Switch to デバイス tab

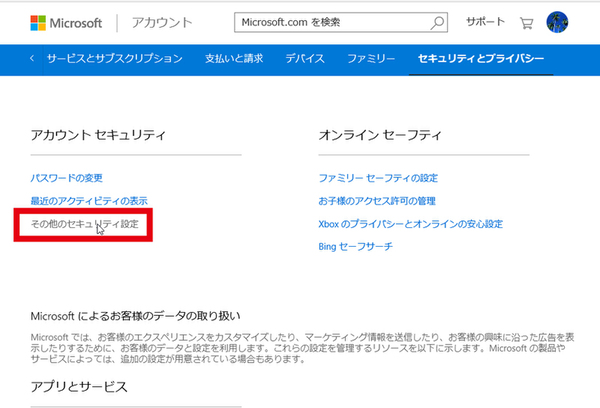[x=305, y=59]
